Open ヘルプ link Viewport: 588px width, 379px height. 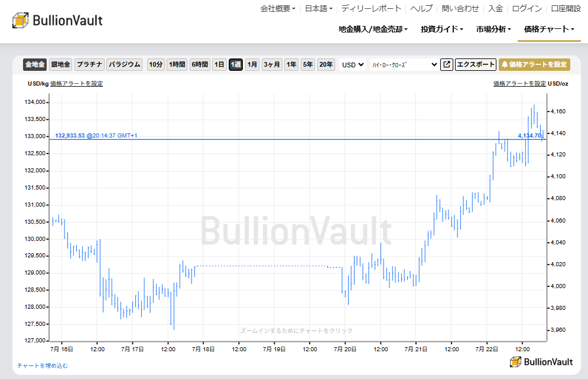[421, 9]
